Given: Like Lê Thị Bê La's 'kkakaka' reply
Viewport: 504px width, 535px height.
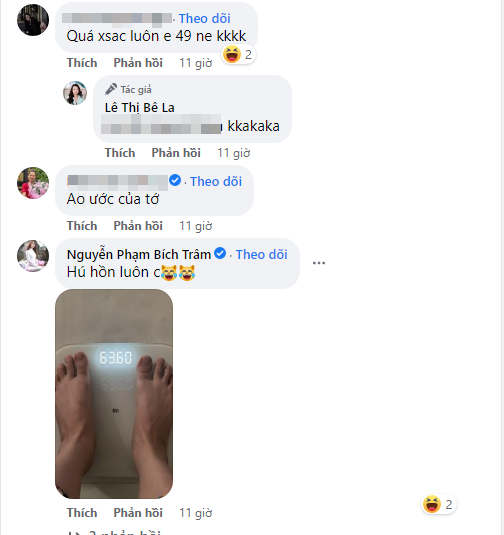Looking at the screenshot, I should click(x=120, y=153).
